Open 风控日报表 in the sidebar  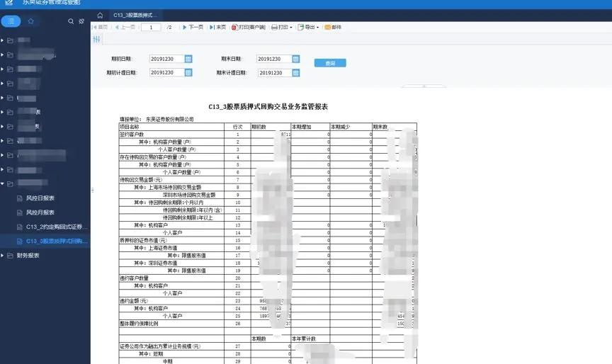tap(40, 198)
